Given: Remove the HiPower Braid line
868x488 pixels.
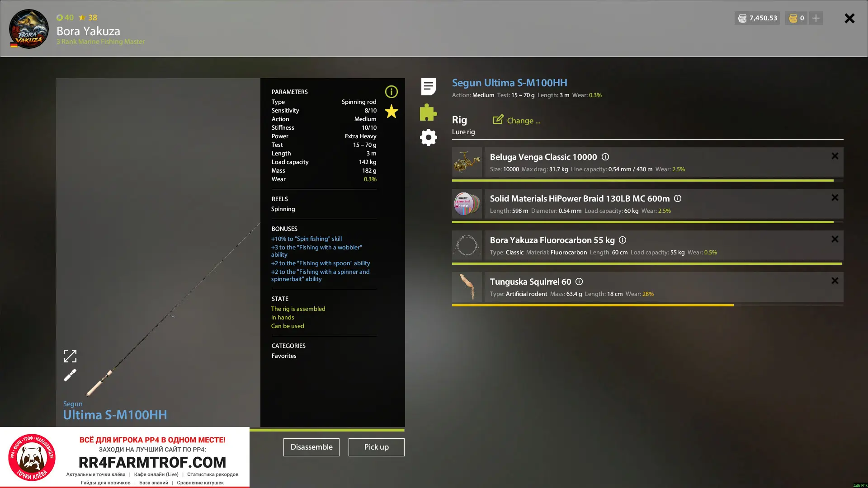Looking at the screenshot, I should pyautogui.click(x=835, y=197).
